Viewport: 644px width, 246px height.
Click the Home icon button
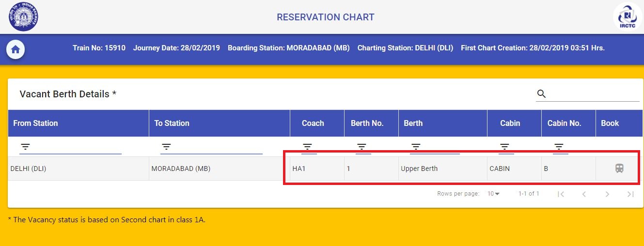(x=16, y=49)
